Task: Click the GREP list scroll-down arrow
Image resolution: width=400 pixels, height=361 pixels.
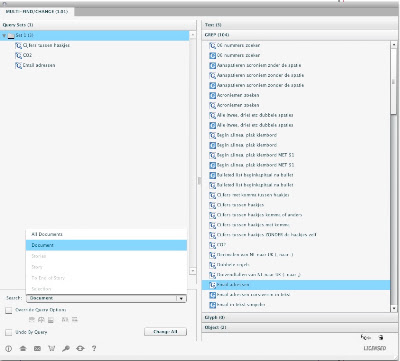Action: 393,309
